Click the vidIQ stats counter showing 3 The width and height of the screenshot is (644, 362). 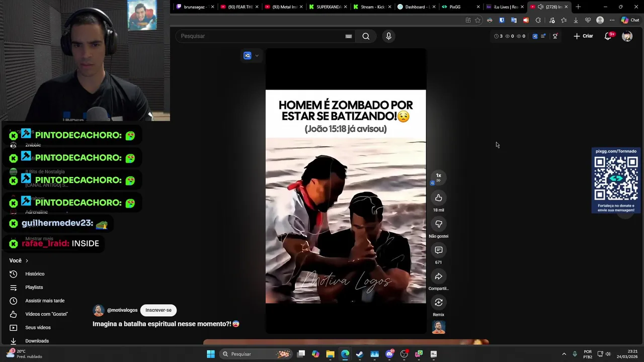(x=499, y=36)
